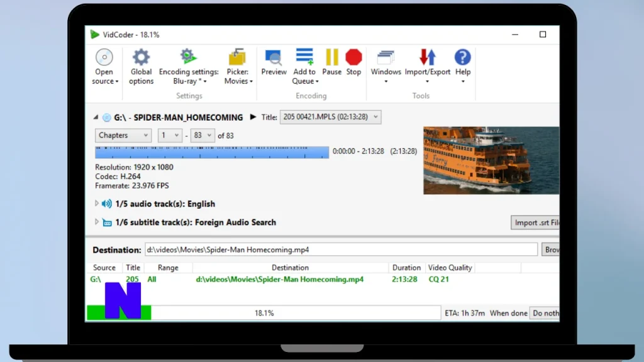Sort queue by Video Quality column
644x362 pixels.
pos(450,268)
